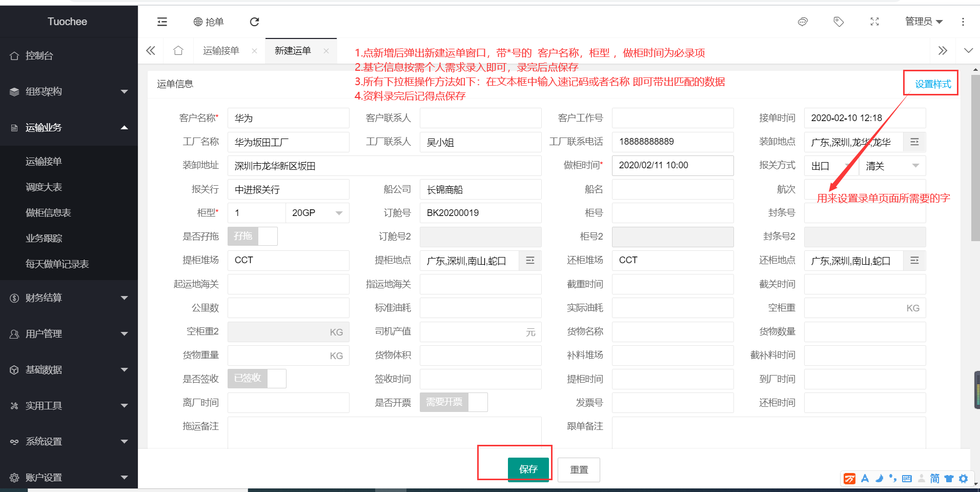Viewport: 980px width, 492px height.
Task: Click the green 保存 button
Action: [528, 469]
